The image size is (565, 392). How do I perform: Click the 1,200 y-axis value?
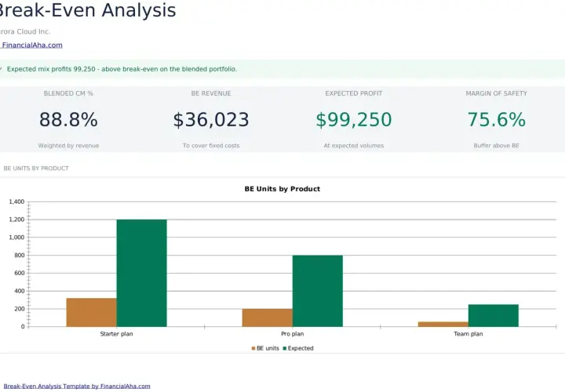tap(16, 220)
